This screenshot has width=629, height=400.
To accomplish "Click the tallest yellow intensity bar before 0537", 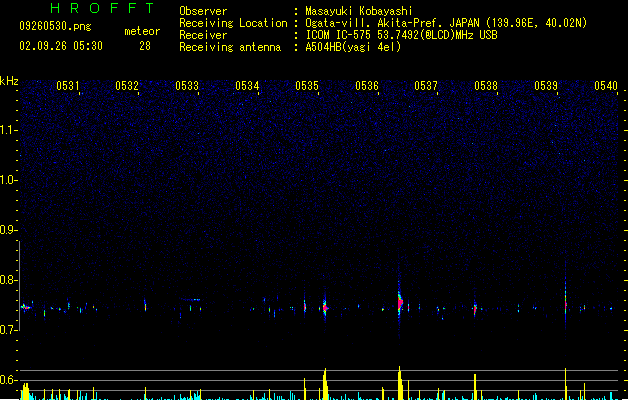I will tap(400, 383).
